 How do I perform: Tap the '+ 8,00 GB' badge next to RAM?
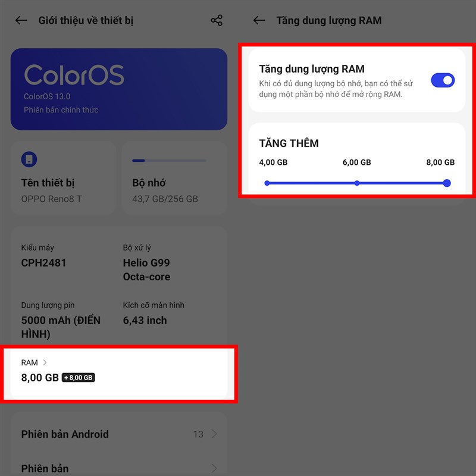pyautogui.click(x=79, y=377)
